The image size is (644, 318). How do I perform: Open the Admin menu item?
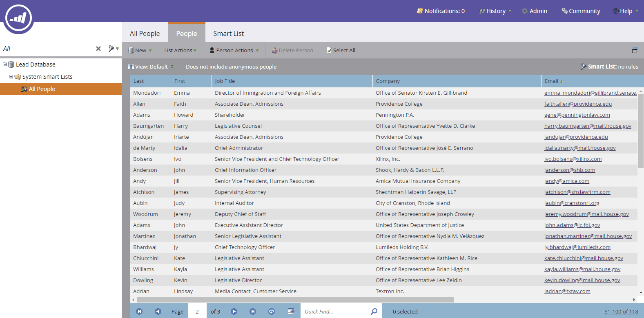click(x=534, y=11)
